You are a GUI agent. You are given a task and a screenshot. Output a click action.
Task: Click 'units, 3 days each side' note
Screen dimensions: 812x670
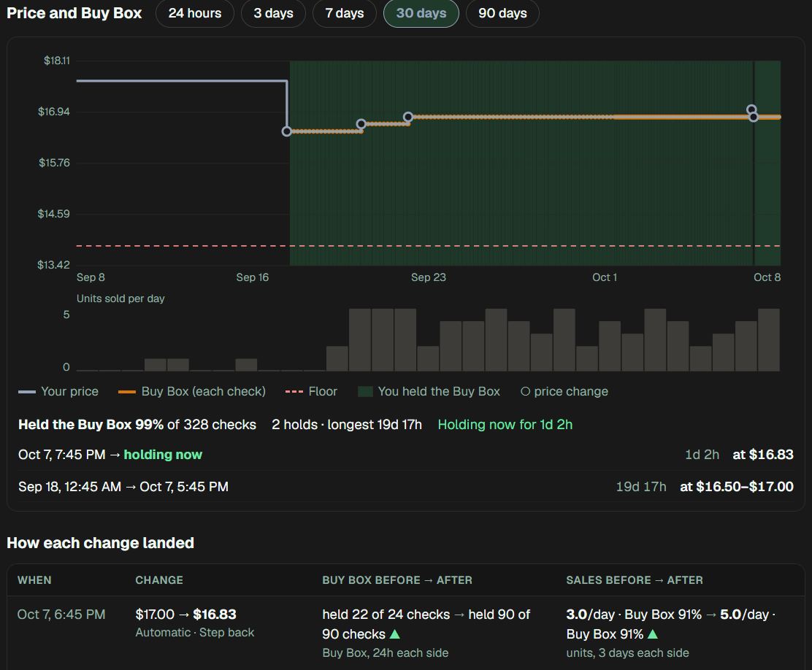click(x=628, y=653)
